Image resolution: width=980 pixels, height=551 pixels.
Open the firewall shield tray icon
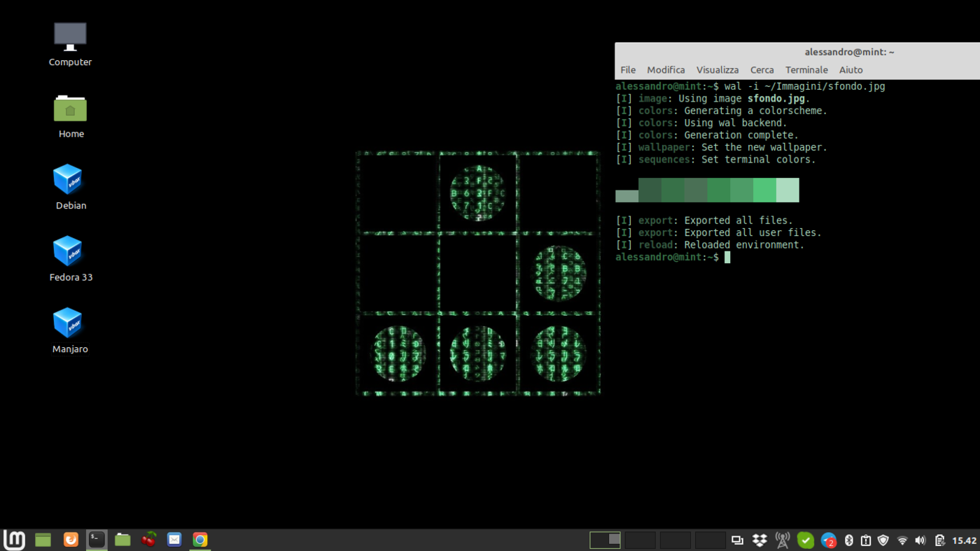[x=883, y=540]
